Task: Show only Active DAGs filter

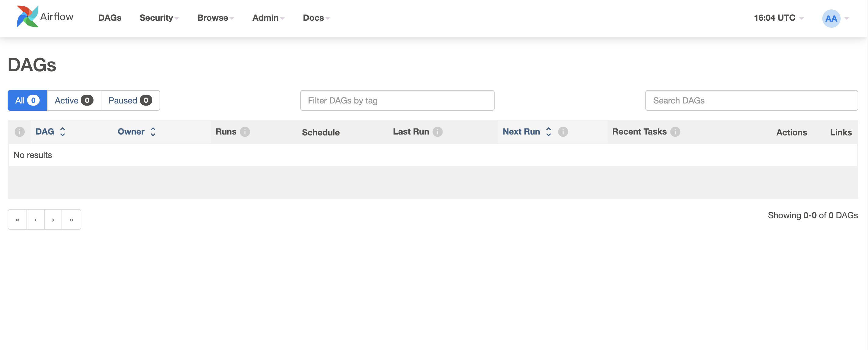Action: point(74,100)
